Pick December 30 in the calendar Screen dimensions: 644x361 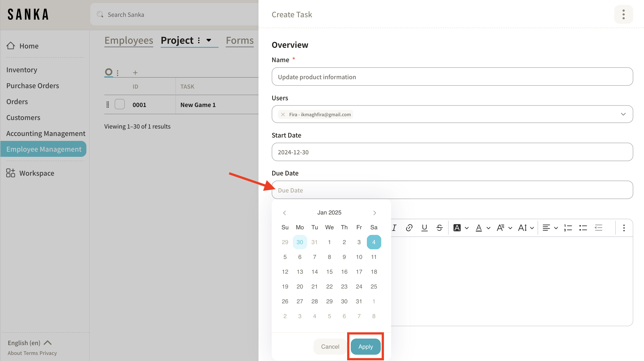point(300,242)
